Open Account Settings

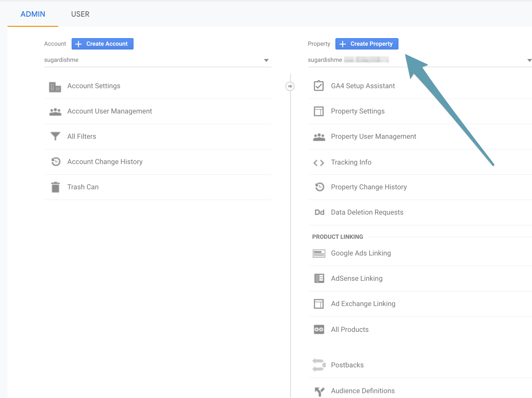[x=94, y=86]
